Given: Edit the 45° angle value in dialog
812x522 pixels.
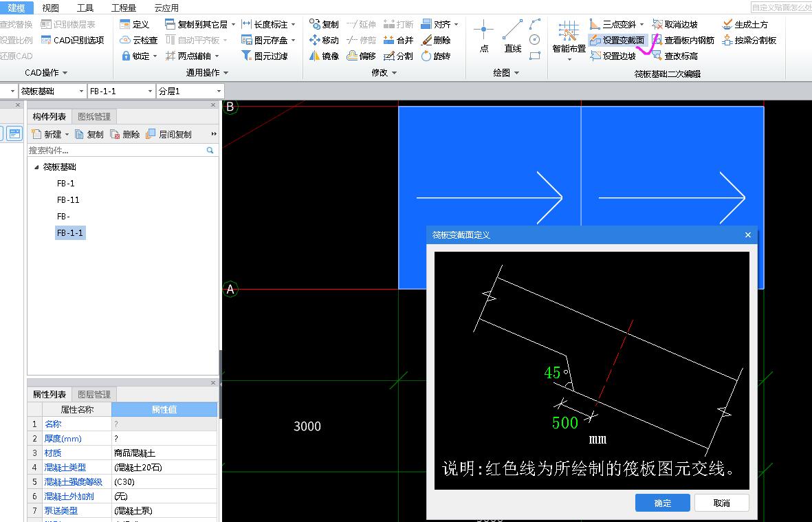Looking at the screenshot, I should coord(553,372).
